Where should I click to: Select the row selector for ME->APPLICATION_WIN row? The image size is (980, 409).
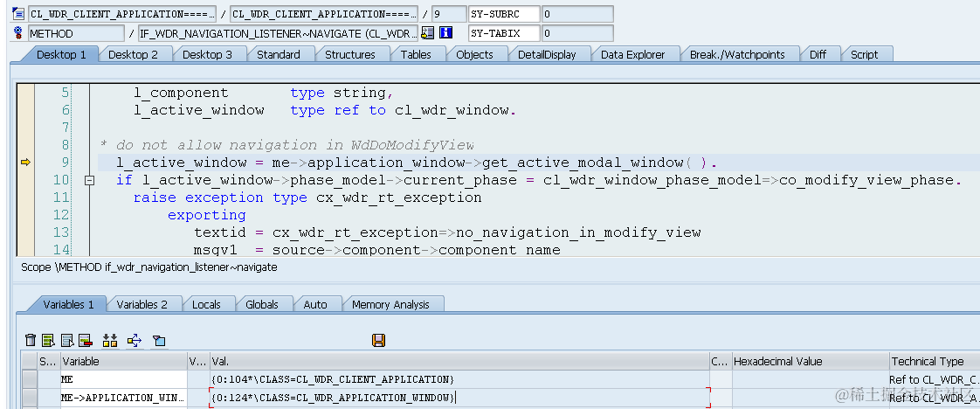(30, 398)
